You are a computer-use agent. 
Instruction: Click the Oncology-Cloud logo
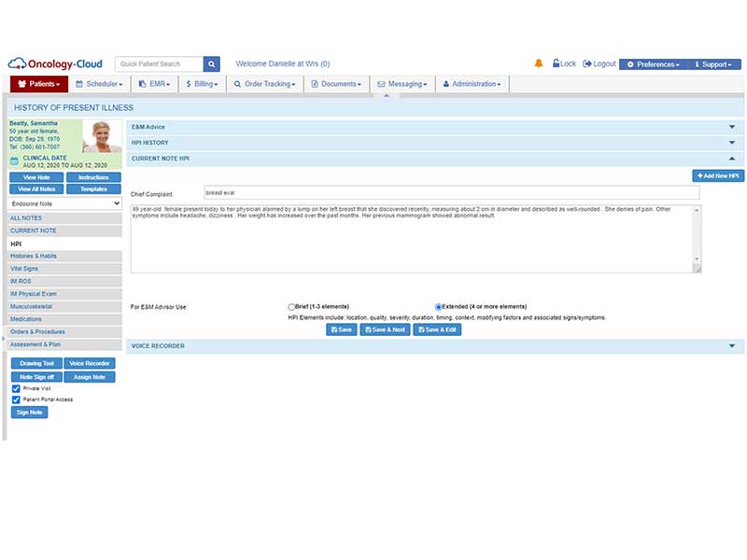pos(55,63)
